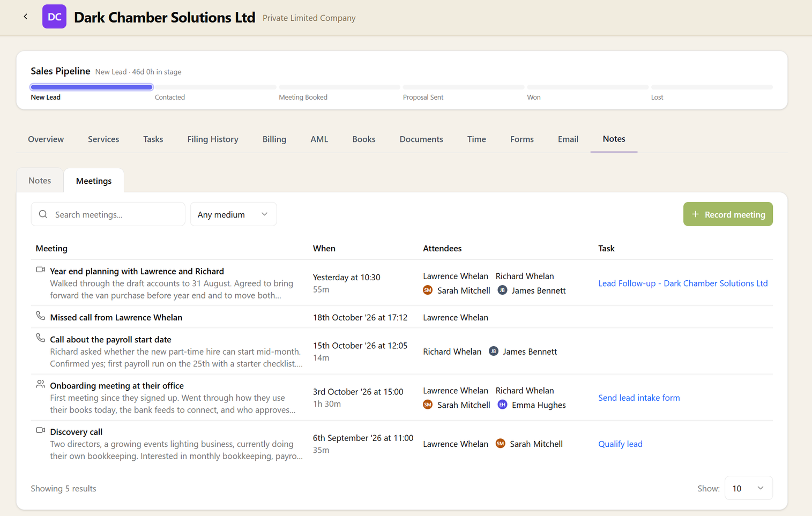Open the Show 10 results-per-page dropdown
Image resolution: width=812 pixels, height=516 pixels.
coord(748,488)
